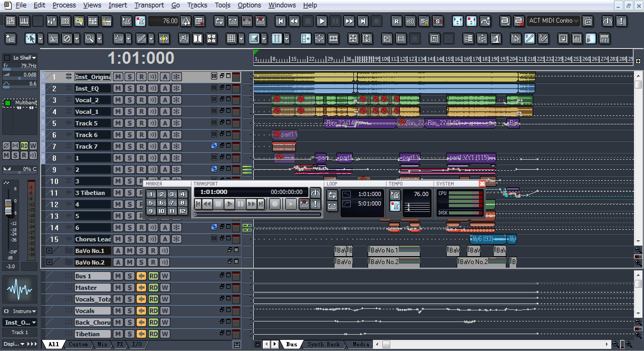The image size is (644, 351).
Task: Select the Zoom magnifier tool
Action: pyautogui.click(x=90, y=38)
